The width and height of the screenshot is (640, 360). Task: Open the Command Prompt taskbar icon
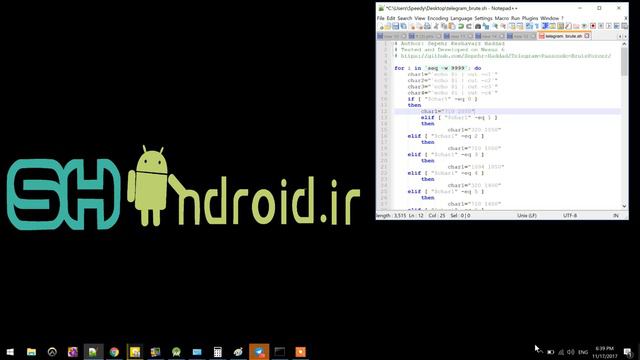coord(280,352)
